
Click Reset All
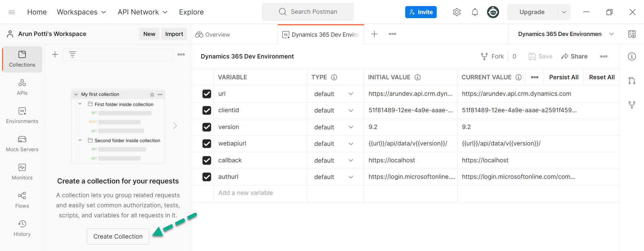[602, 77]
